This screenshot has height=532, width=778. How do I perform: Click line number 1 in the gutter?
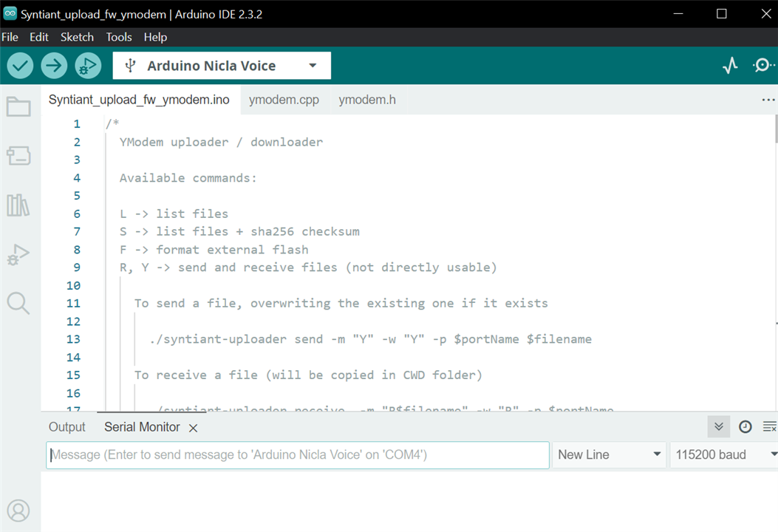coord(77,124)
